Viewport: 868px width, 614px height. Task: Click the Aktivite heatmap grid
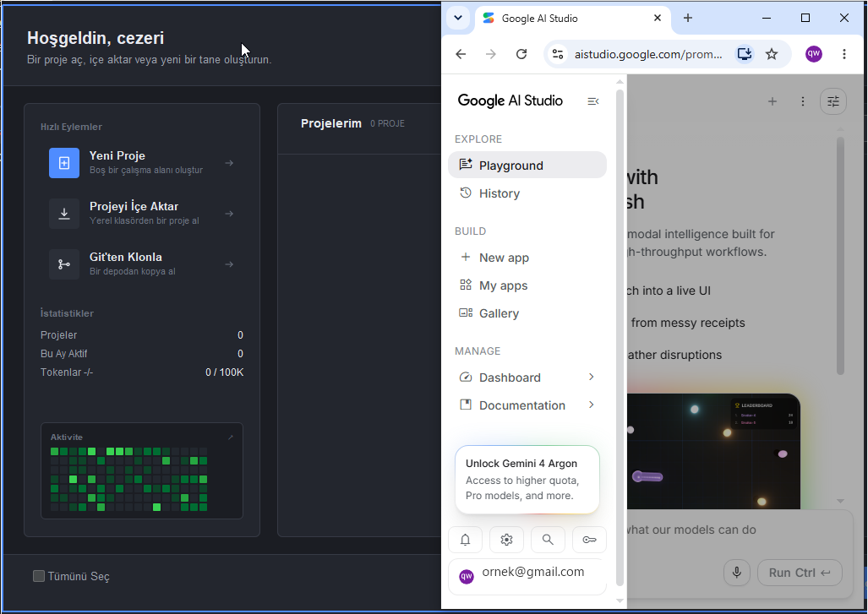[129, 479]
